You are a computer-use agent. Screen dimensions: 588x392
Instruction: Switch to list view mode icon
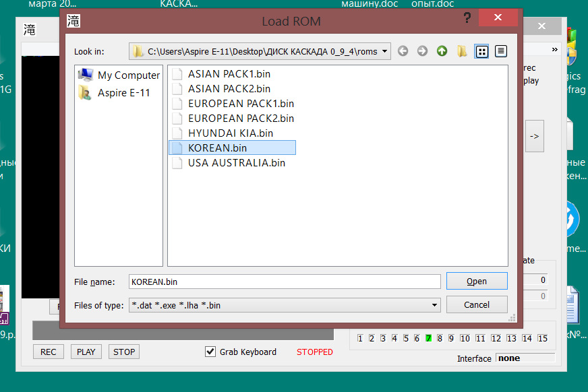[x=482, y=51]
